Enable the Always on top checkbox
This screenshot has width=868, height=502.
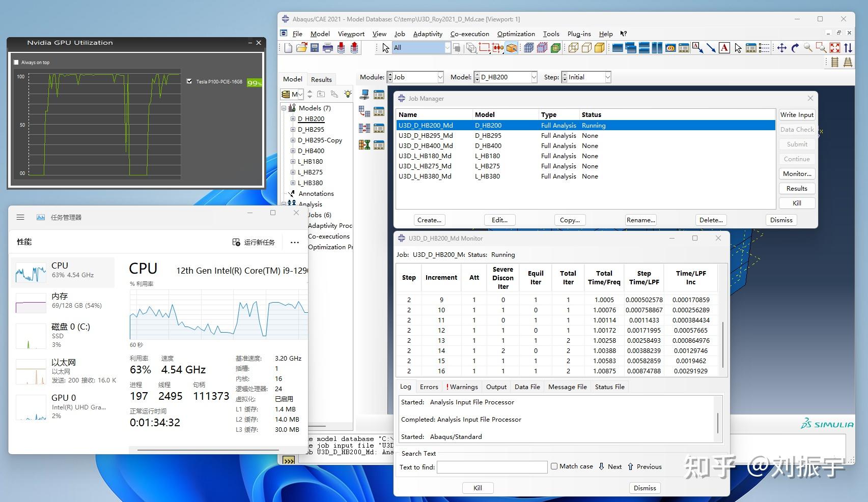pyautogui.click(x=16, y=63)
